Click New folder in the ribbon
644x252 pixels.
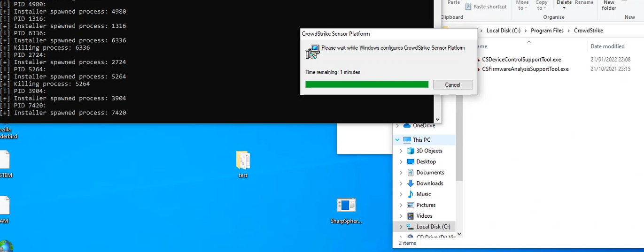[x=609, y=5]
